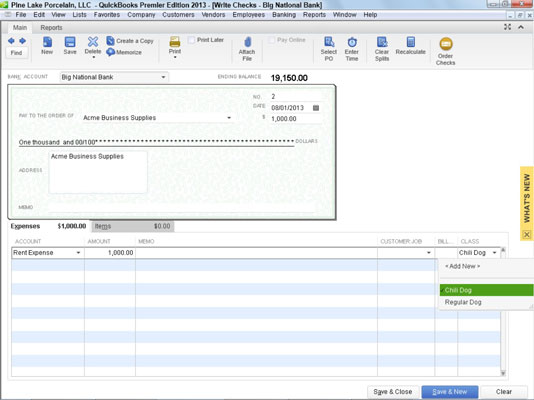Screen dimensions: 534x400
Task: Click the Delete X icon
Action: pyautogui.click(x=93, y=42)
